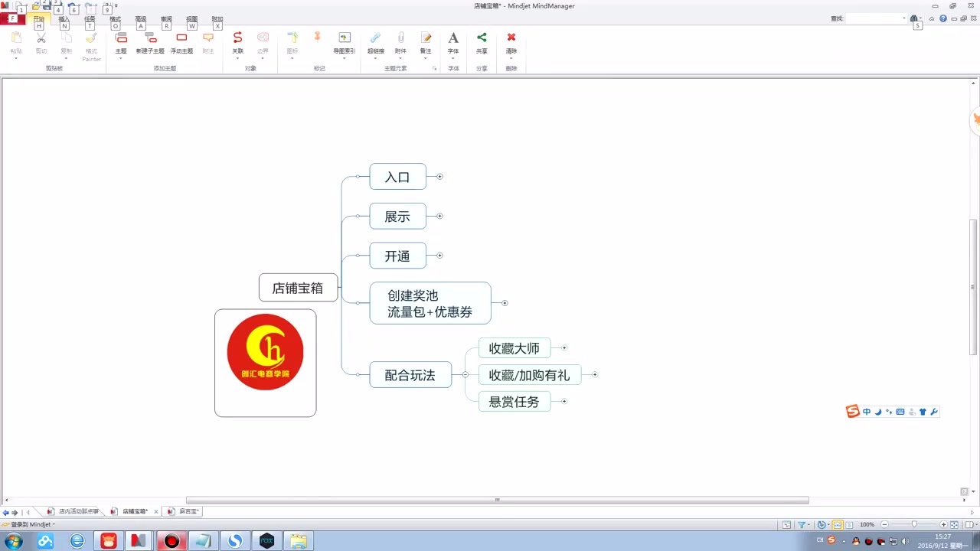Select the Format Painter brush icon

[91, 37]
